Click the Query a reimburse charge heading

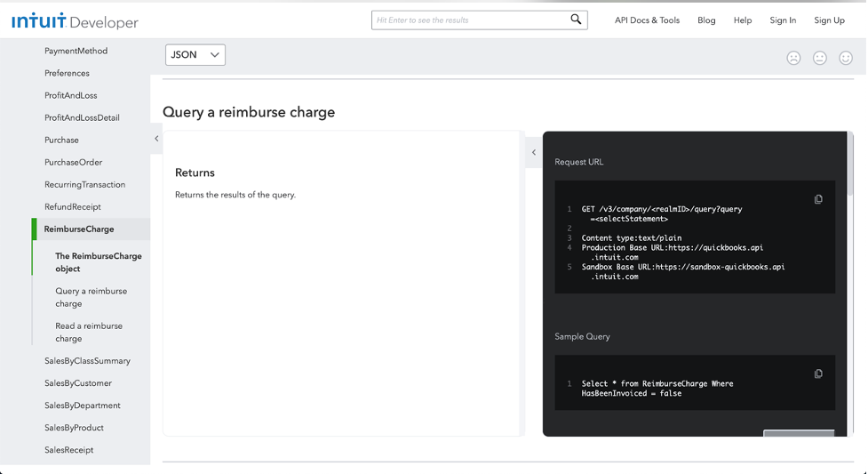coord(249,112)
